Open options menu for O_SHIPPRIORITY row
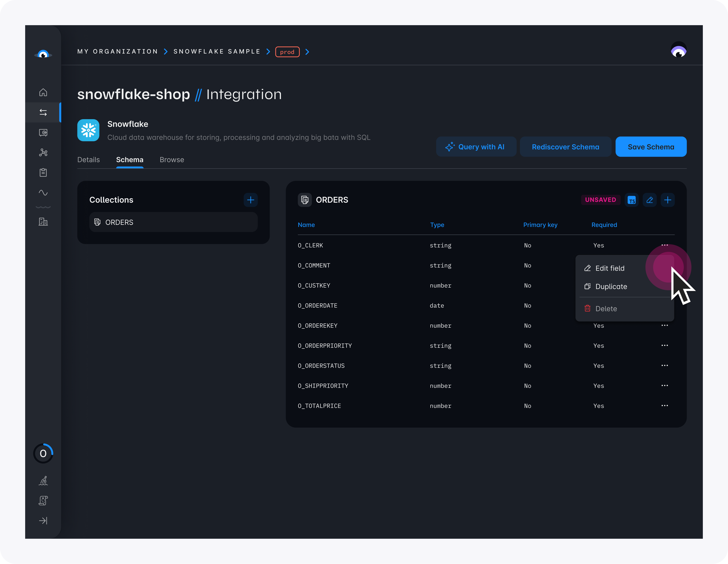 [x=665, y=385]
